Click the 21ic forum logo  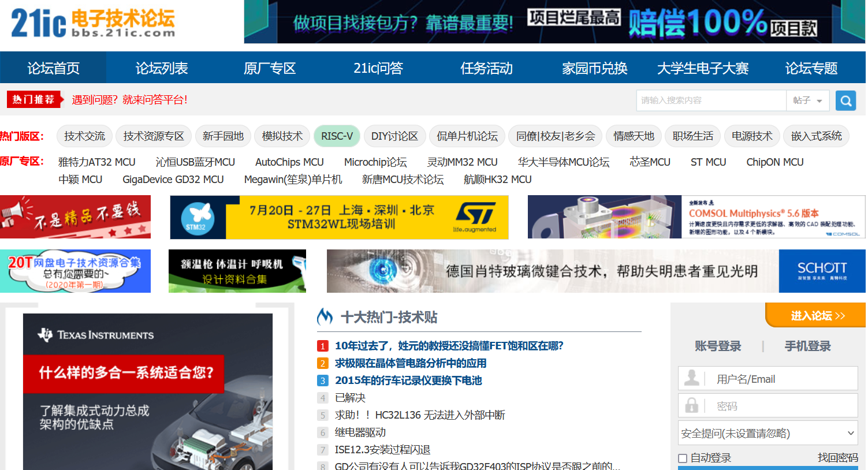(x=93, y=23)
